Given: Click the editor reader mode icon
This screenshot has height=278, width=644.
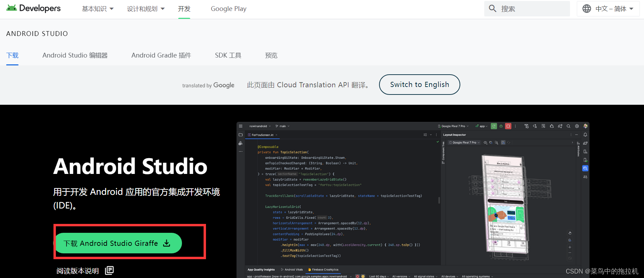Looking at the screenshot, I should click(425, 135).
